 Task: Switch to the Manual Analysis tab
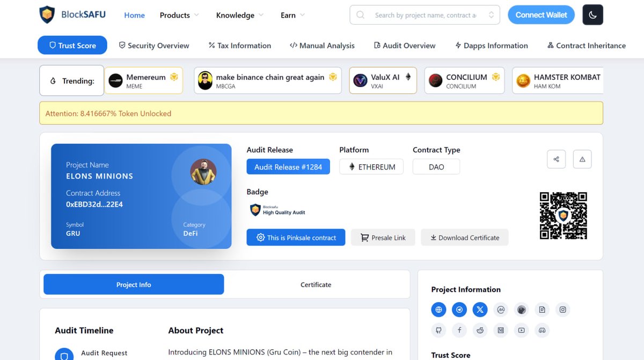[322, 46]
